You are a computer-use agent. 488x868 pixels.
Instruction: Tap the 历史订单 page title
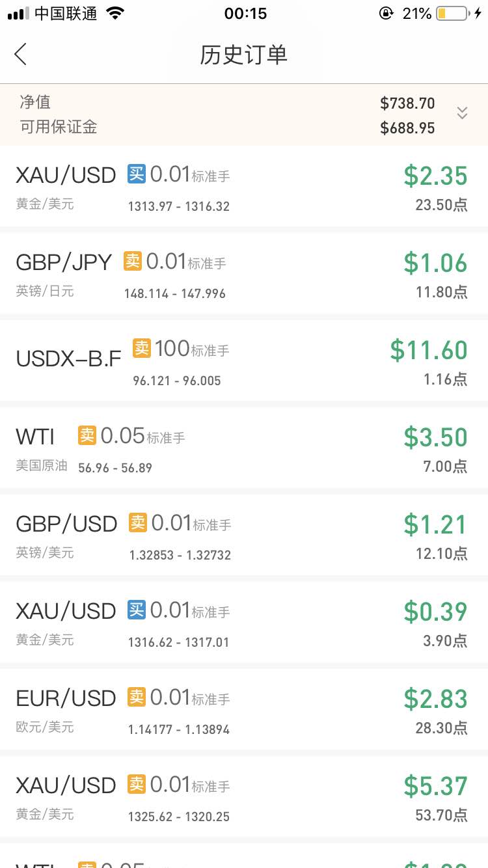point(244,55)
